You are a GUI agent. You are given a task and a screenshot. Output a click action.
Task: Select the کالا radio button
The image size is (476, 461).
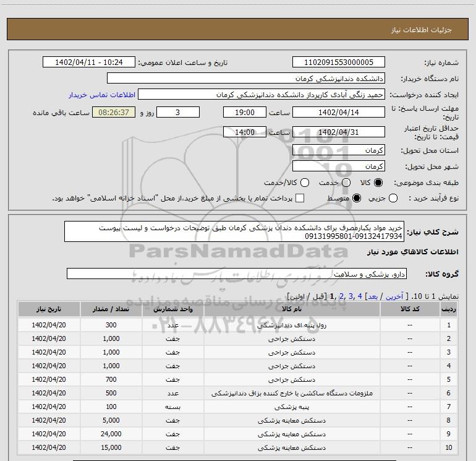point(378,183)
